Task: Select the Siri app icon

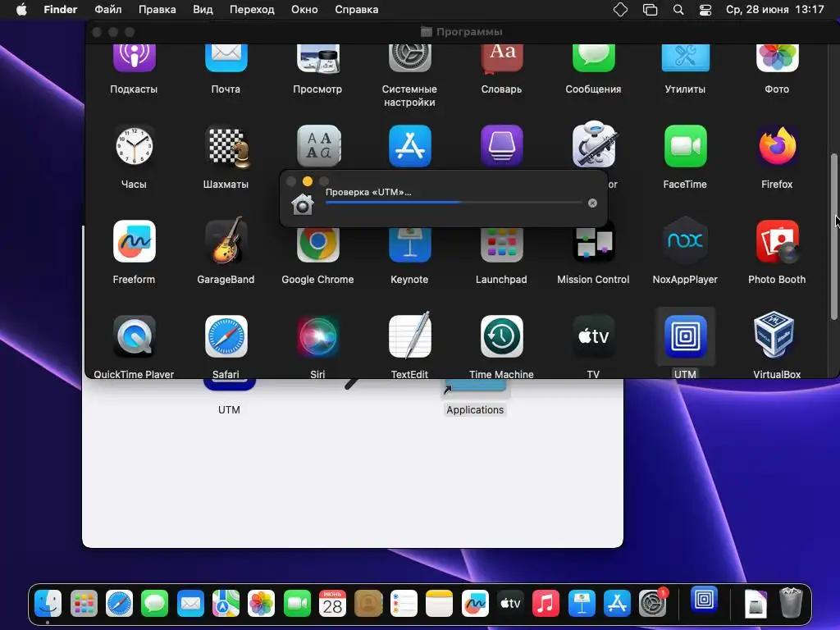Action: pos(318,336)
